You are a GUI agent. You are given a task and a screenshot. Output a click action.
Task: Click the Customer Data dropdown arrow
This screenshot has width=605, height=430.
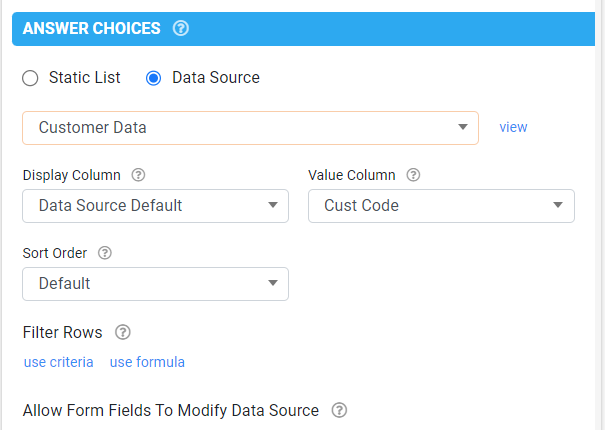pyautogui.click(x=463, y=127)
